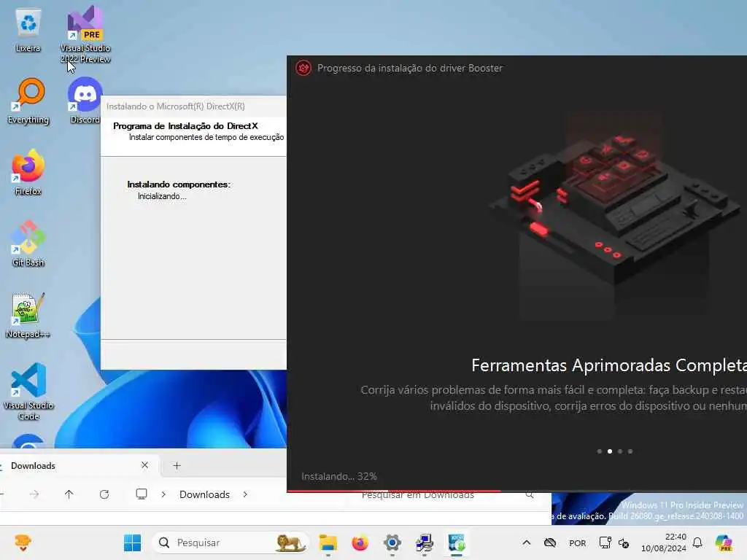
Task: Select the second carousel dot in Driver Booster
Action: 610,451
